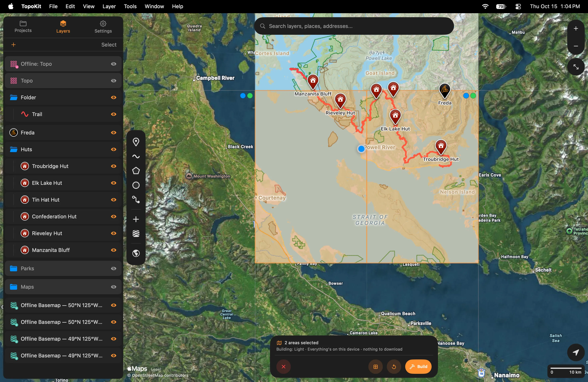Screen dimensions: 588x382
Task: Expand the Parks folder
Action: pyautogui.click(x=14, y=269)
